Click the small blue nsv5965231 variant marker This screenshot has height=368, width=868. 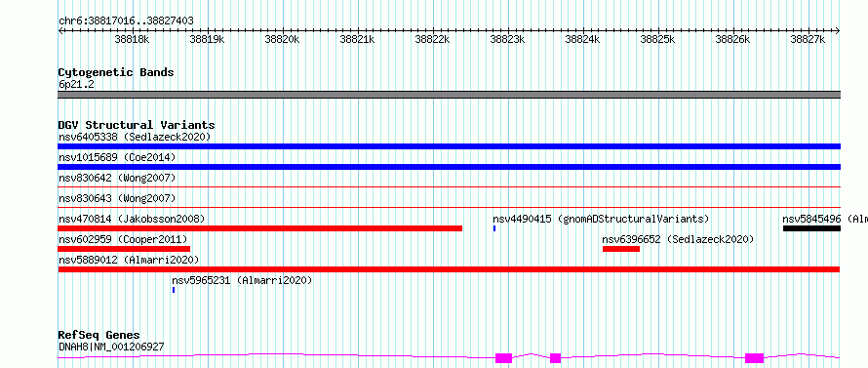[174, 290]
